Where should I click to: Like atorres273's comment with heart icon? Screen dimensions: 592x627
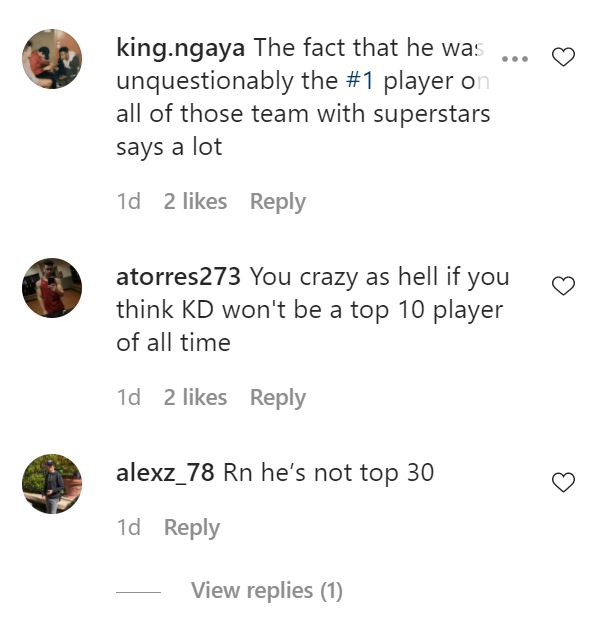tap(563, 286)
